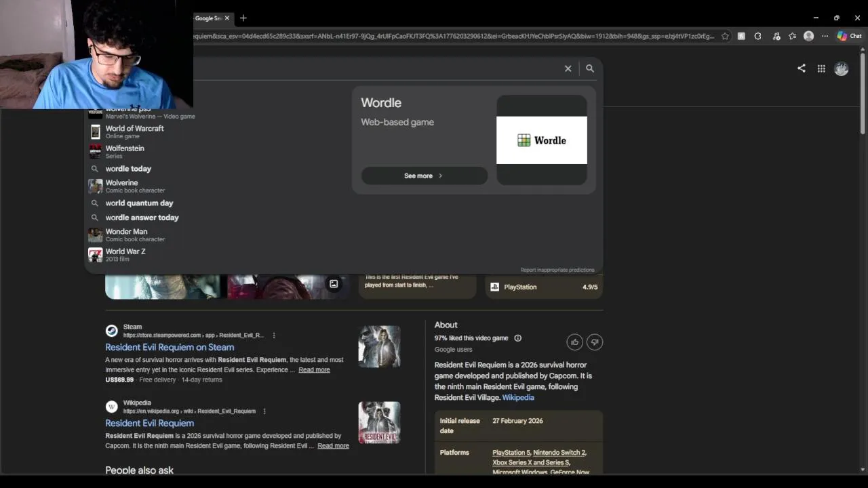868x488 pixels.
Task: Bookmark this page with the star icon
Action: pyautogui.click(x=725, y=36)
